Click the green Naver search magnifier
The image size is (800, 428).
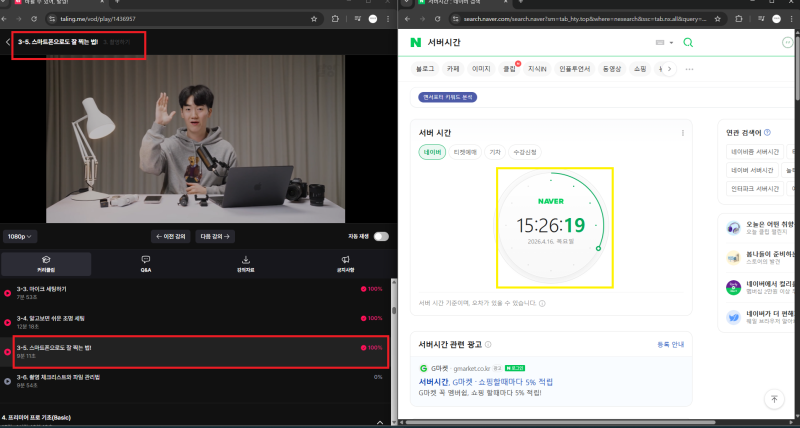[x=688, y=42]
